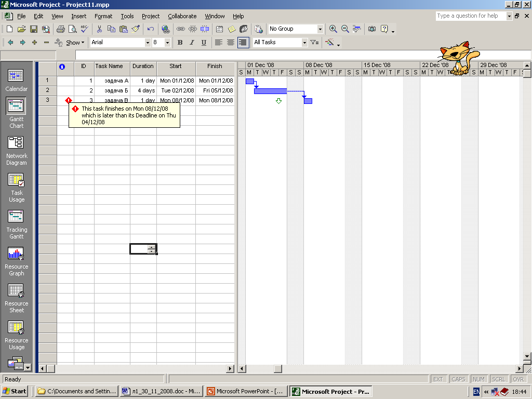Open Print Preview icon

coord(73,29)
